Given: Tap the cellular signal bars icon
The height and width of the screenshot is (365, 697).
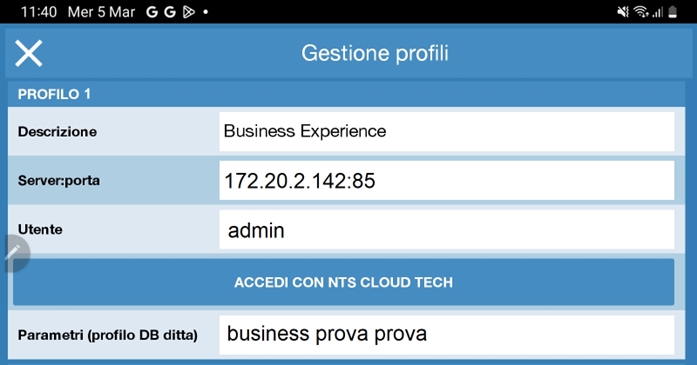Looking at the screenshot, I should tap(658, 12).
